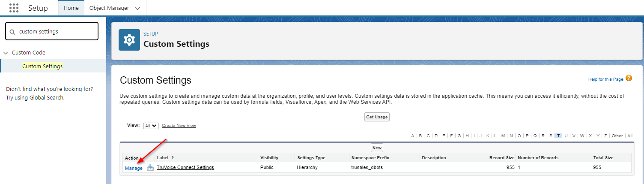Filter list by letter W

coord(582,136)
